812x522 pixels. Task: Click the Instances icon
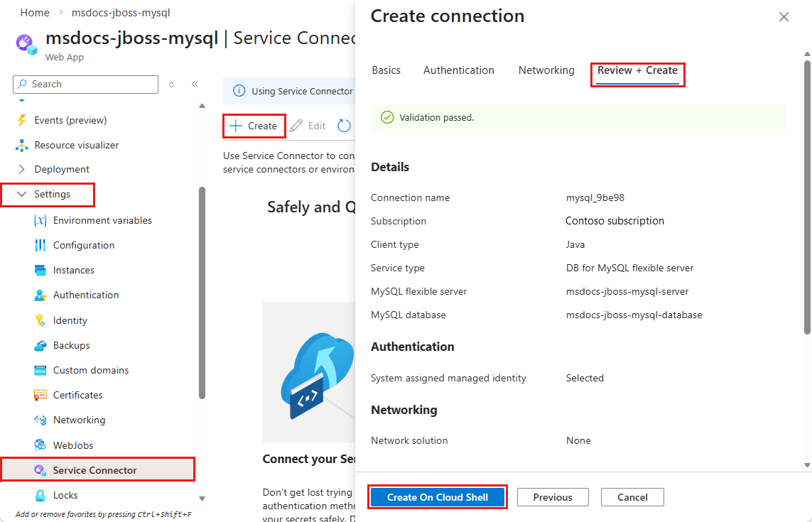[x=40, y=271]
